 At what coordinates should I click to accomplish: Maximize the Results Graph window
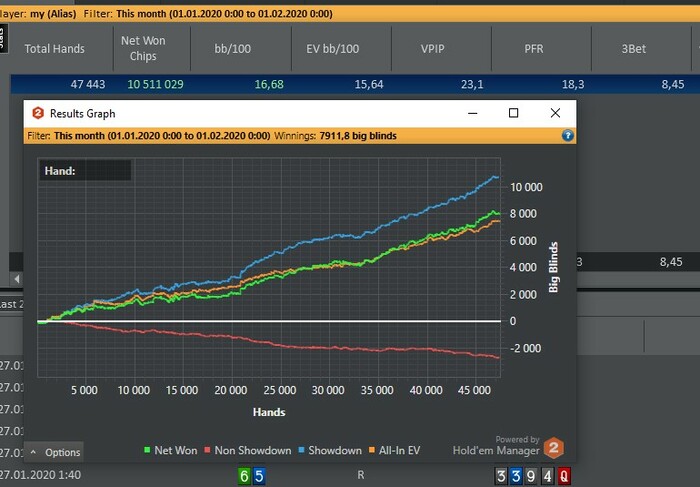point(513,113)
